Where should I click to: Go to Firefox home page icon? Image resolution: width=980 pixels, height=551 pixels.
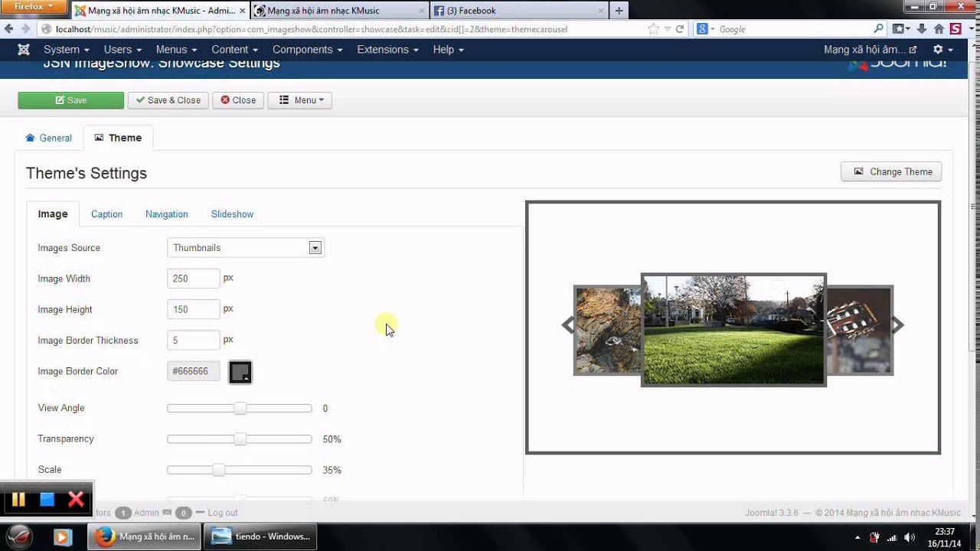(x=939, y=29)
